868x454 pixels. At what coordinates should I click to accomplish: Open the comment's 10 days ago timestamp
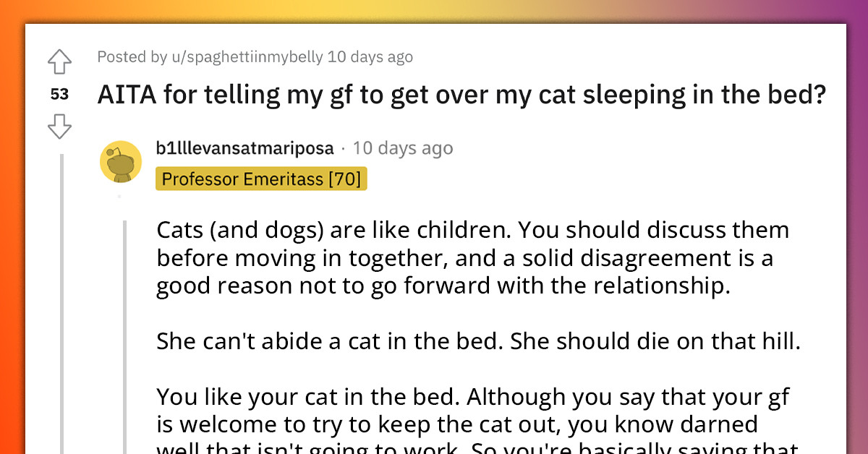pyautogui.click(x=402, y=147)
